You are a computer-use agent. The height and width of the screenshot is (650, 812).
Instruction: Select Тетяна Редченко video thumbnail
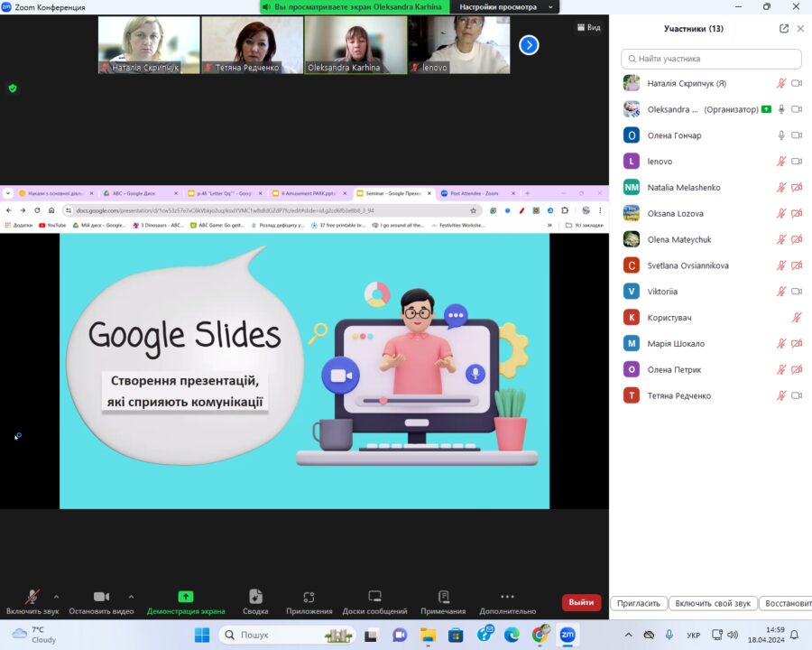click(253, 45)
